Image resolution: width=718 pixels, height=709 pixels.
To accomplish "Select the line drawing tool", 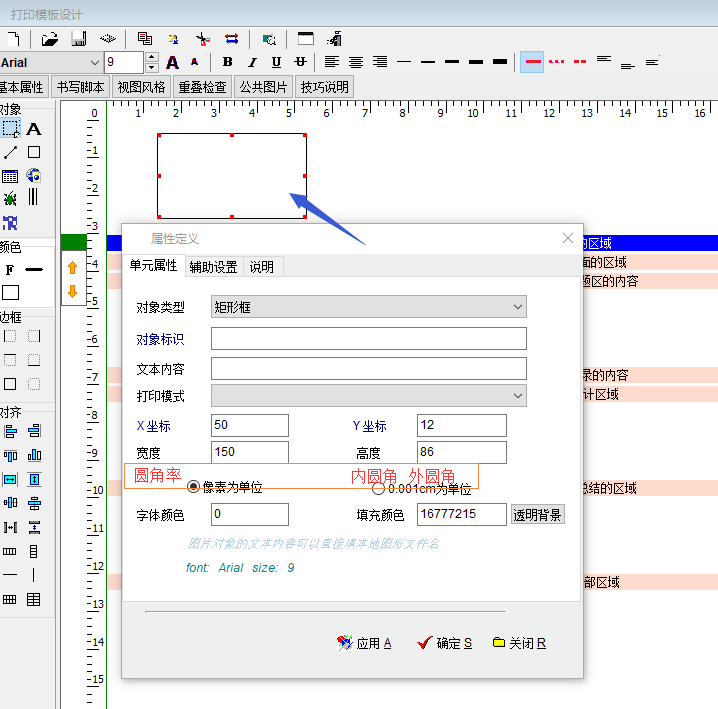I will (x=10, y=152).
